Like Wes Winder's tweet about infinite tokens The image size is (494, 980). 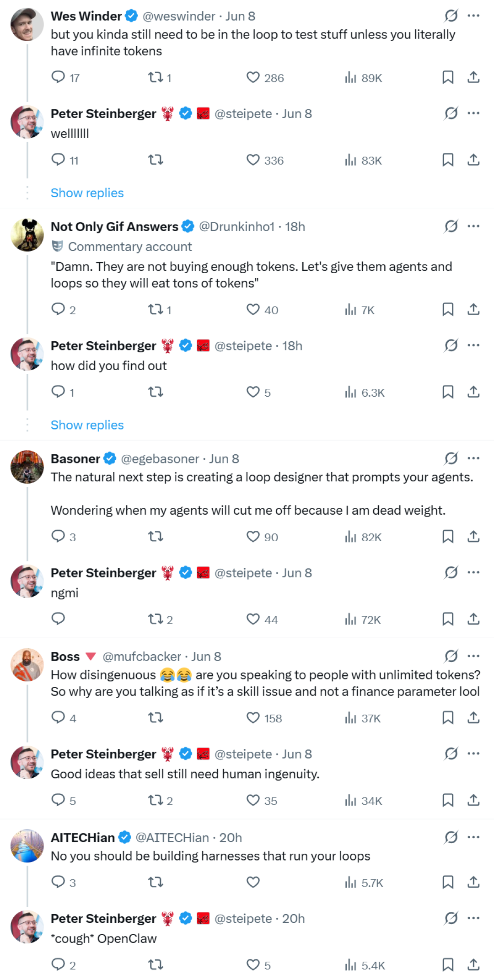[x=265, y=78]
